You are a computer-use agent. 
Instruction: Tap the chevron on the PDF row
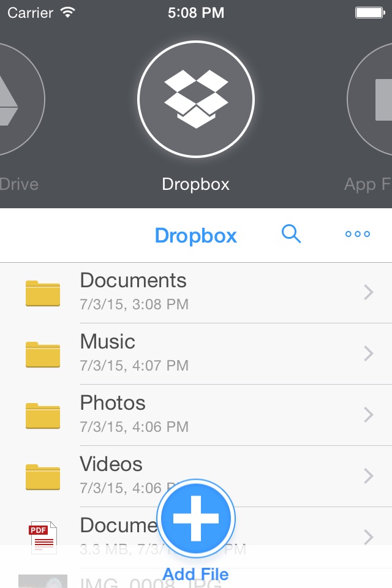(369, 537)
